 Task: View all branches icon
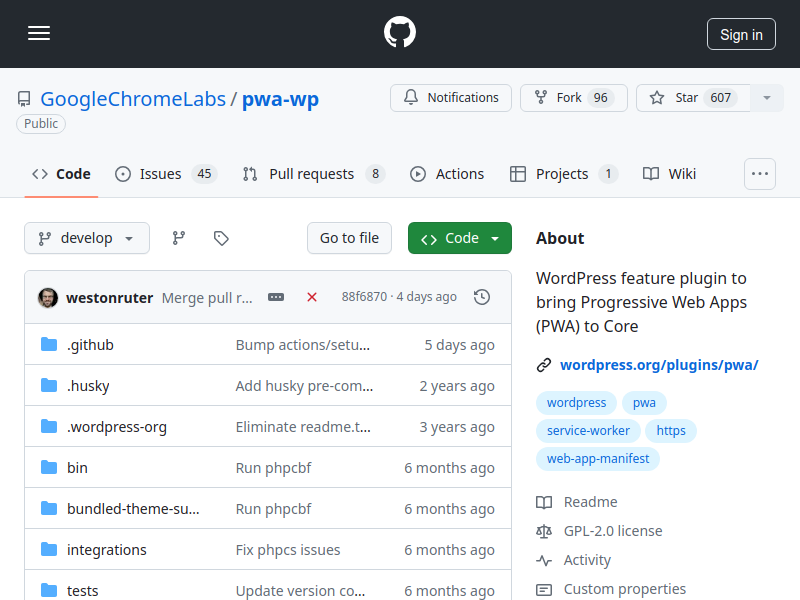[179, 238]
